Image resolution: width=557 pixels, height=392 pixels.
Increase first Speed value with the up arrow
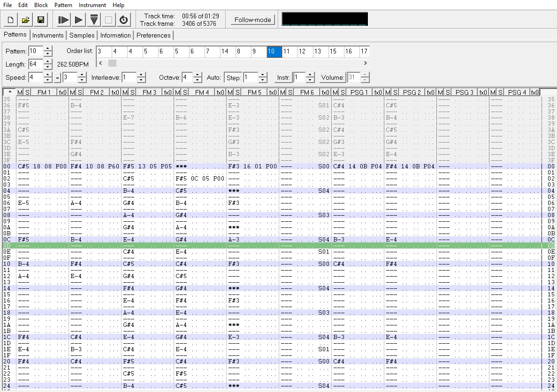[47, 75]
